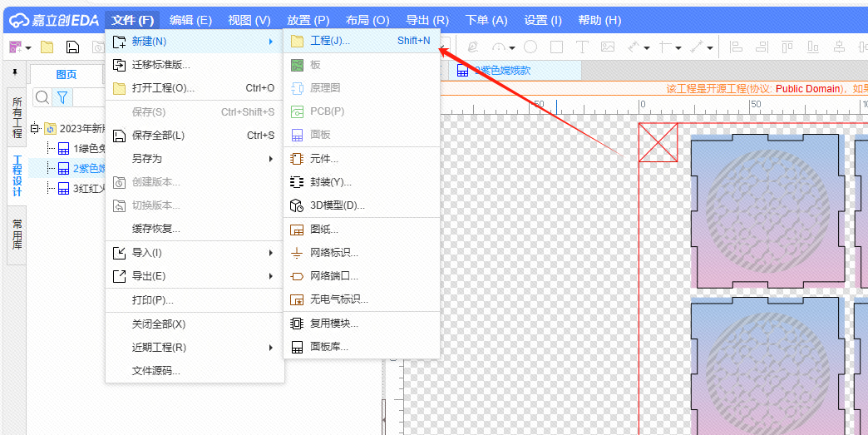Image resolution: width=868 pixels, height=435 pixels.
Task: Click the filter funnel icon in project panel
Action: point(62,97)
